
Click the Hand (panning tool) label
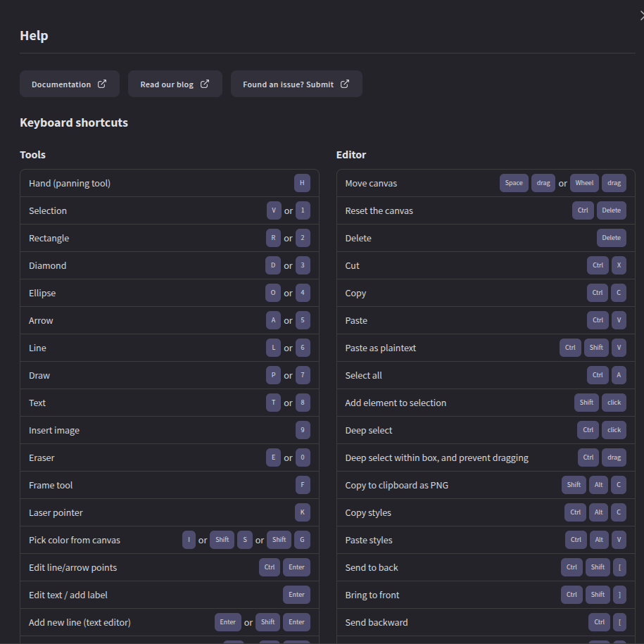[x=70, y=183]
